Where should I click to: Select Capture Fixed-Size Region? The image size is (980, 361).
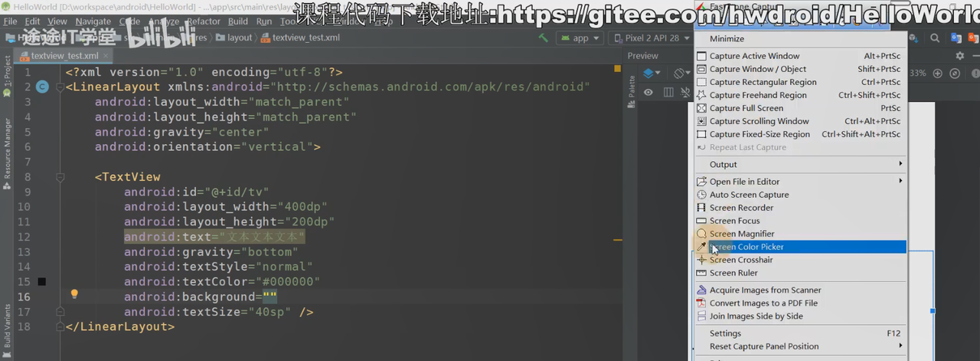point(800,134)
